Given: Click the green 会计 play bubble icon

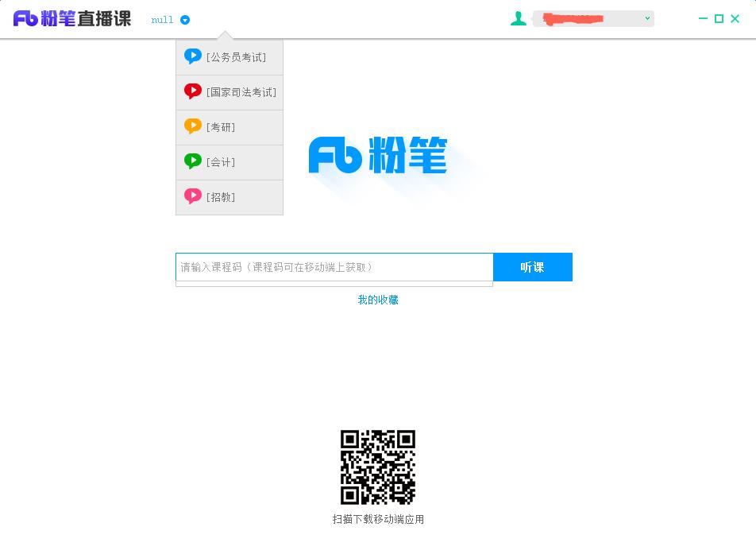Looking at the screenshot, I should tap(193, 161).
